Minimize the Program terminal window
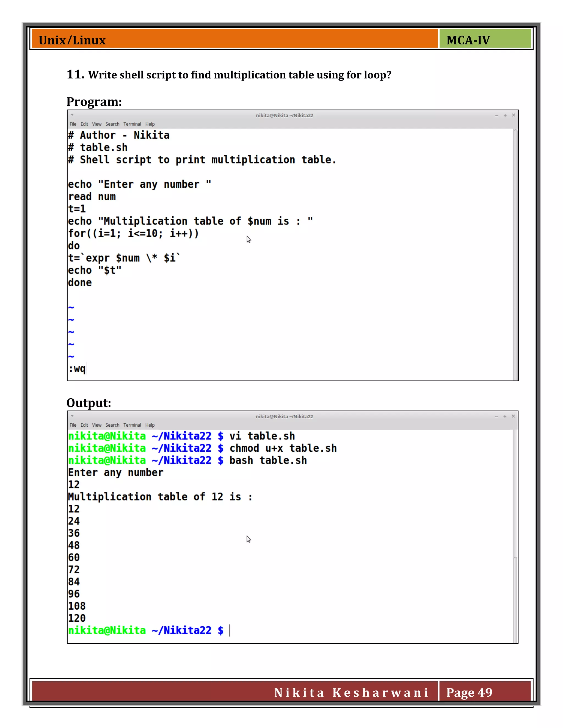563x728 pixels. click(x=497, y=115)
